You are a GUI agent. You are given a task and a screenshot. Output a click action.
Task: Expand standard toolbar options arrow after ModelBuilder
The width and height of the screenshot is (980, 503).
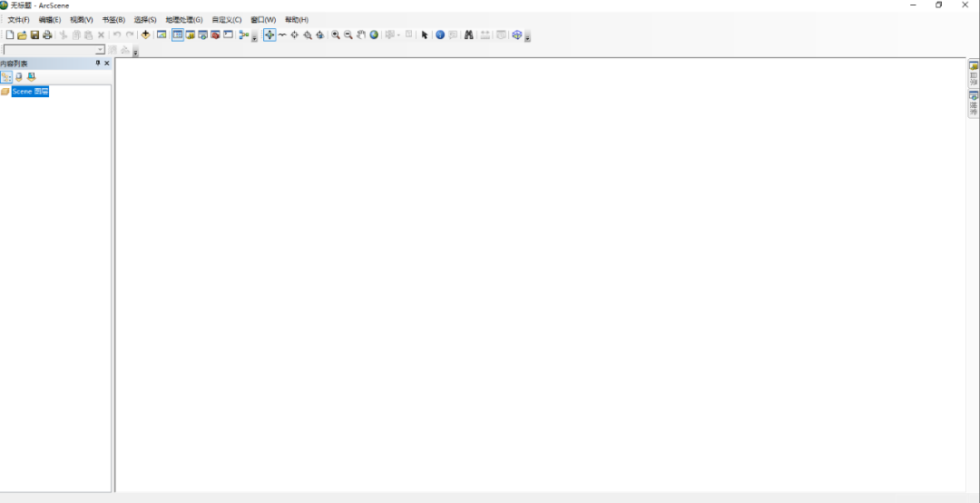[x=254, y=38]
